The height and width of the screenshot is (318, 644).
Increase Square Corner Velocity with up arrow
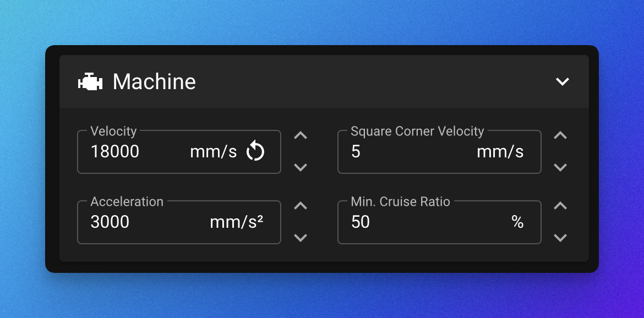(560, 135)
